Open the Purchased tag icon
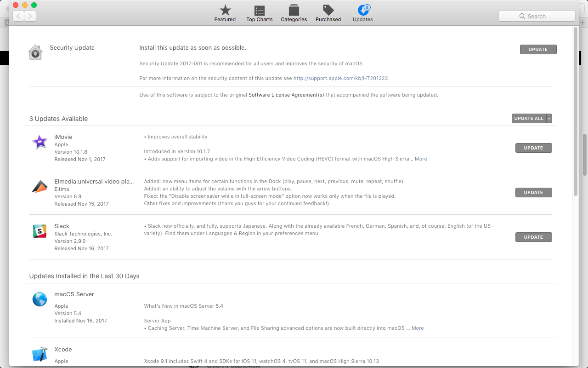Screen dimensions: 588x368 pyautogui.click(x=328, y=10)
